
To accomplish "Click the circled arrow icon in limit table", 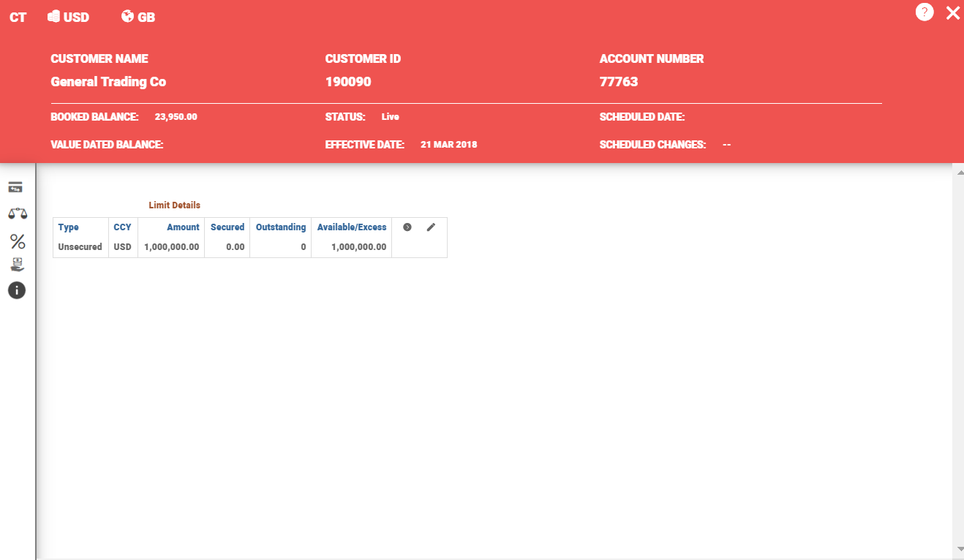I will (407, 227).
